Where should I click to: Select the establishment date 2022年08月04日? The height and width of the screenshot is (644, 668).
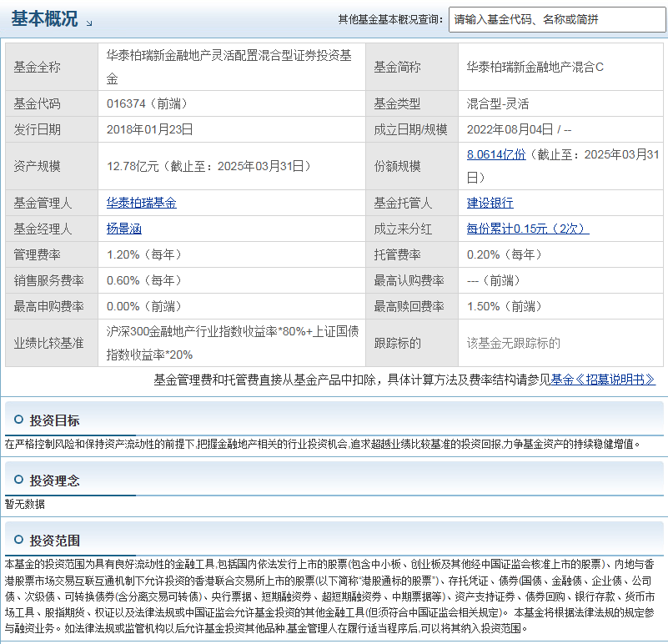tap(510, 129)
